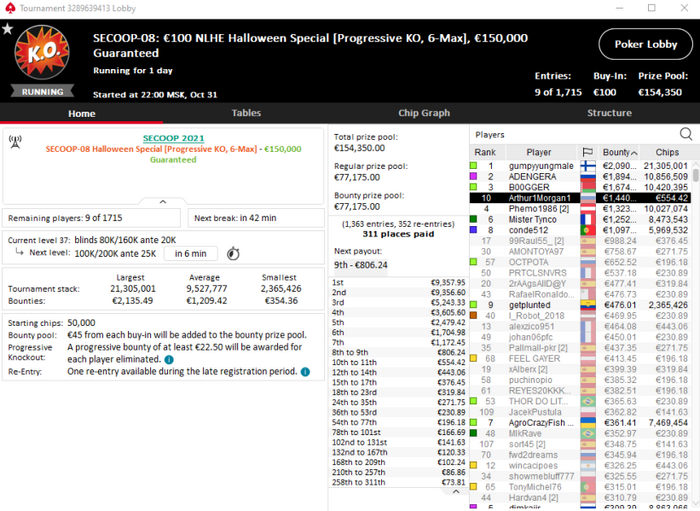Select player B00GGER row
This screenshot has height=511, width=700.
click(580, 187)
